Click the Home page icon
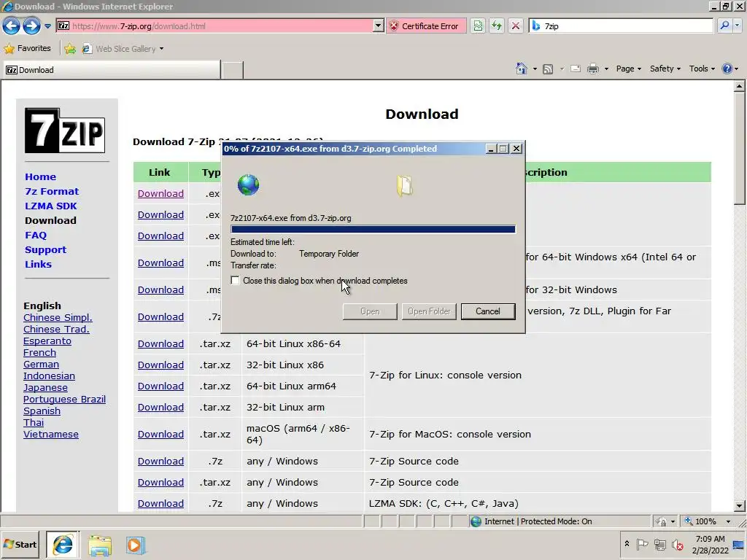747x560 pixels. [x=521, y=69]
